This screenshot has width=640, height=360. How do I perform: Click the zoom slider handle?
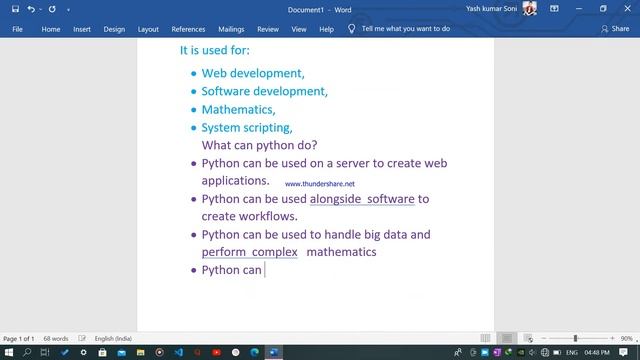[575, 338]
